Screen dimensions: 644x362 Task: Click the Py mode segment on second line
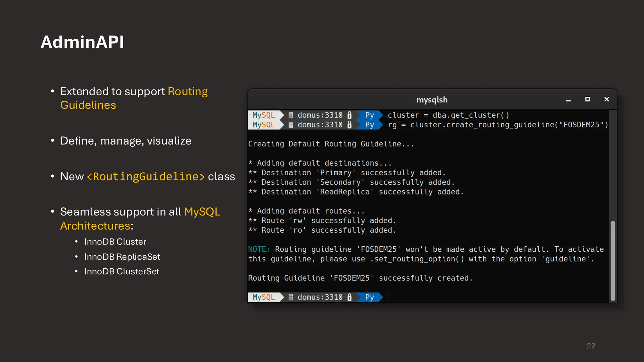[369, 125]
